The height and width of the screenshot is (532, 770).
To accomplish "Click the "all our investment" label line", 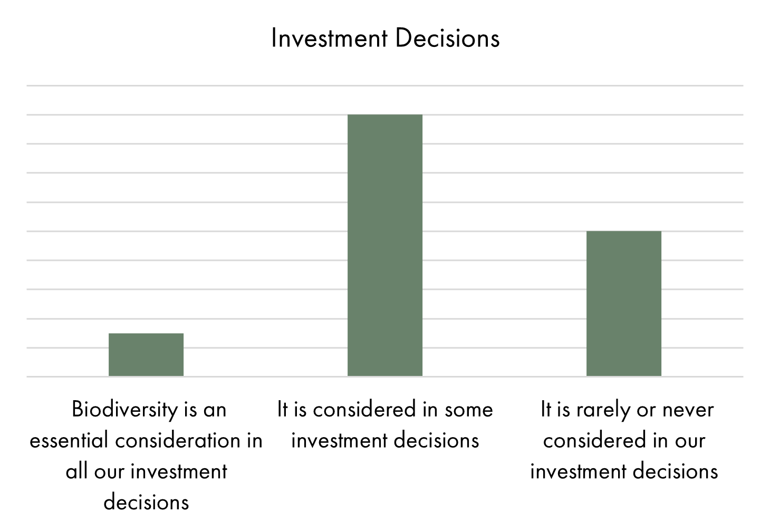I will 146,471.
